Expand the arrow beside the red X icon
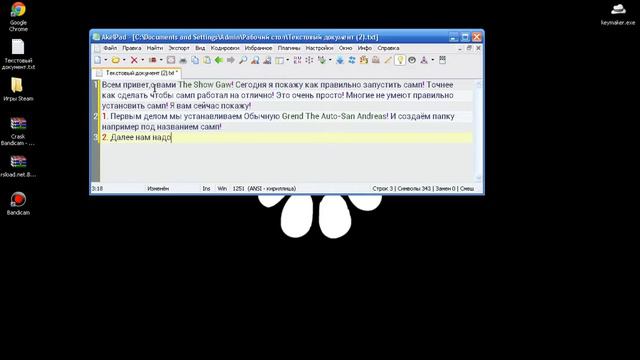640x360 pixels. pos(142,60)
